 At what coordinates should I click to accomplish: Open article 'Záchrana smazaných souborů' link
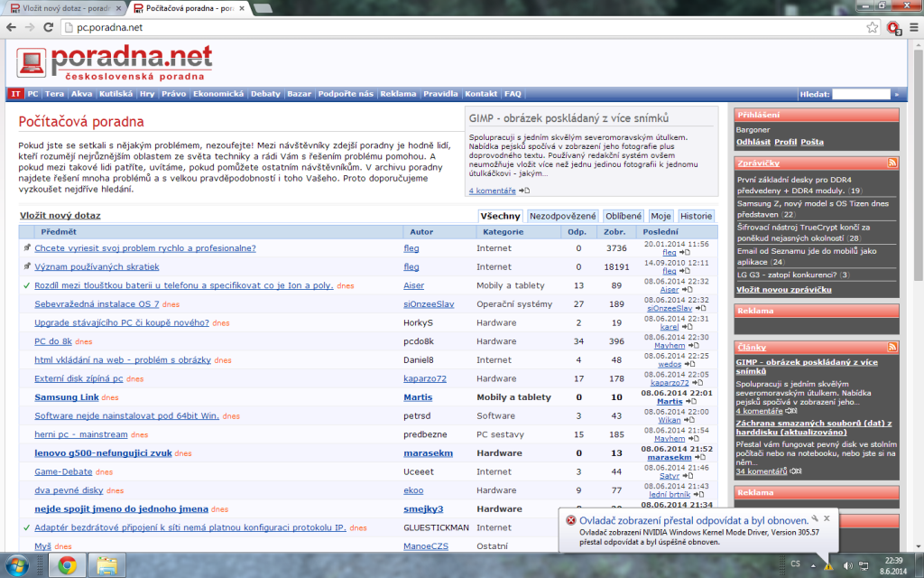tap(815, 427)
